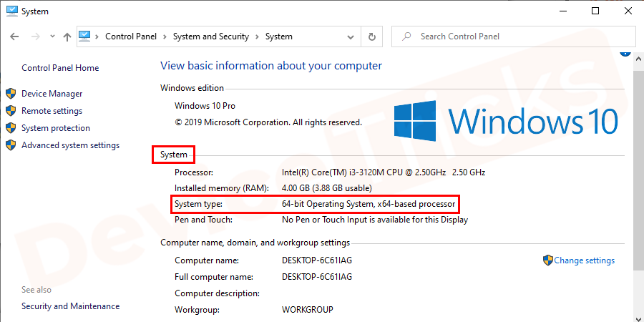
Task: Go up one level with Up arrow
Action: click(x=67, y=36)
